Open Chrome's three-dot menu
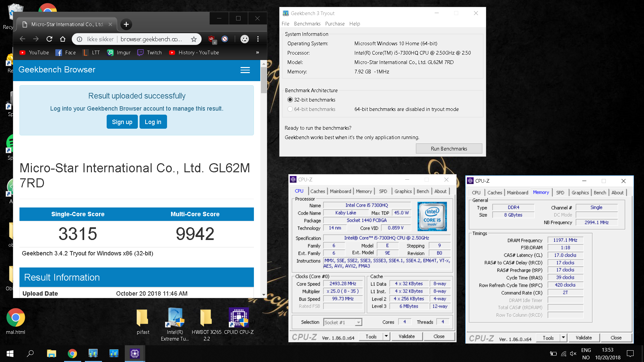The width and height of the screenshot is (644, 362). click(x=258, y=39)
